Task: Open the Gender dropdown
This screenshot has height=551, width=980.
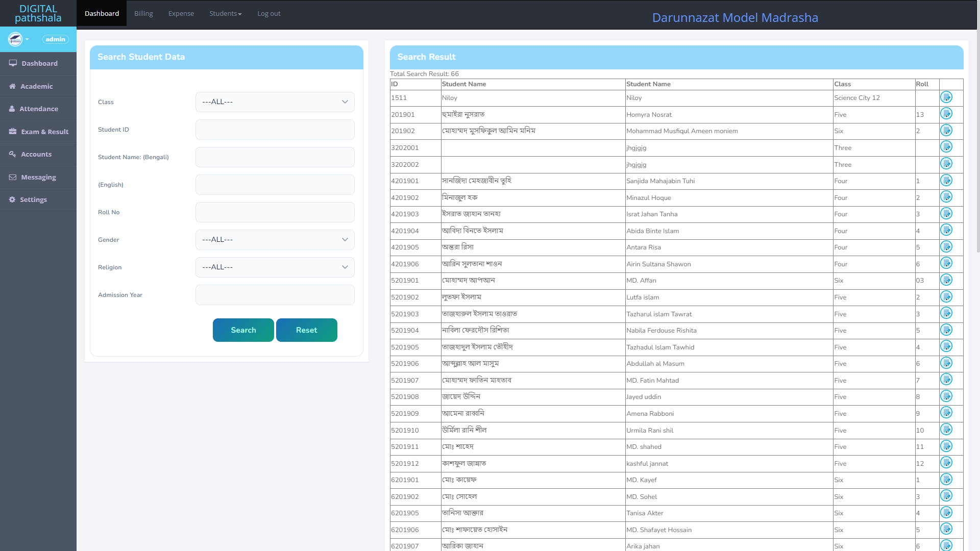Action: tap(275, 240)
